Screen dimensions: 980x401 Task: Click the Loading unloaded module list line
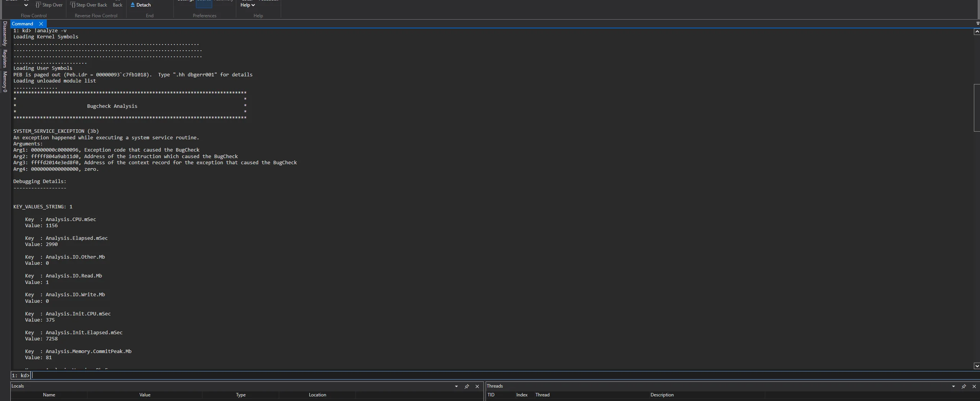coord(54,81)
